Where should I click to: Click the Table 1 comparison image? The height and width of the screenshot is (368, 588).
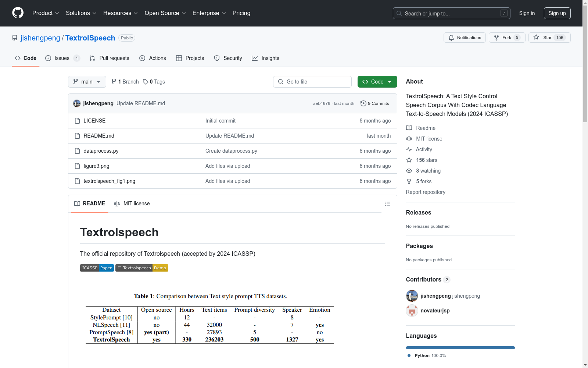[210, 318]
